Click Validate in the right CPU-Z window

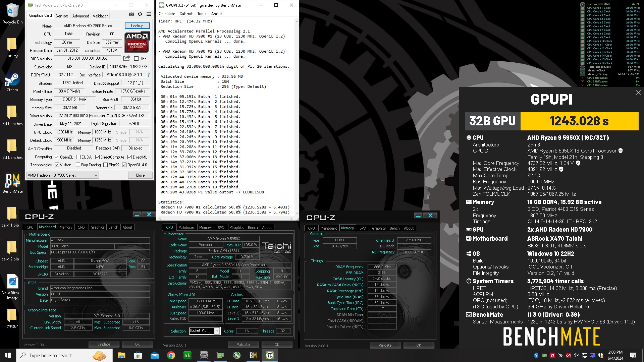pyautogui.click(x=385, y=345)
